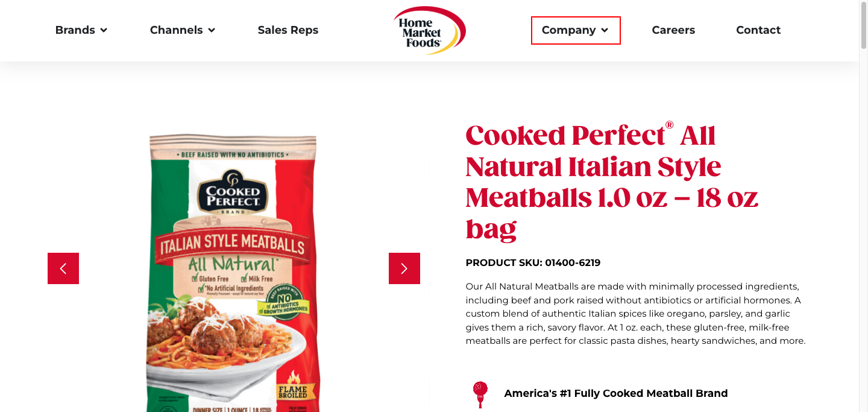
Task: Click the All Natural Meatballs description paragraph
Action: tap(635, 314)
